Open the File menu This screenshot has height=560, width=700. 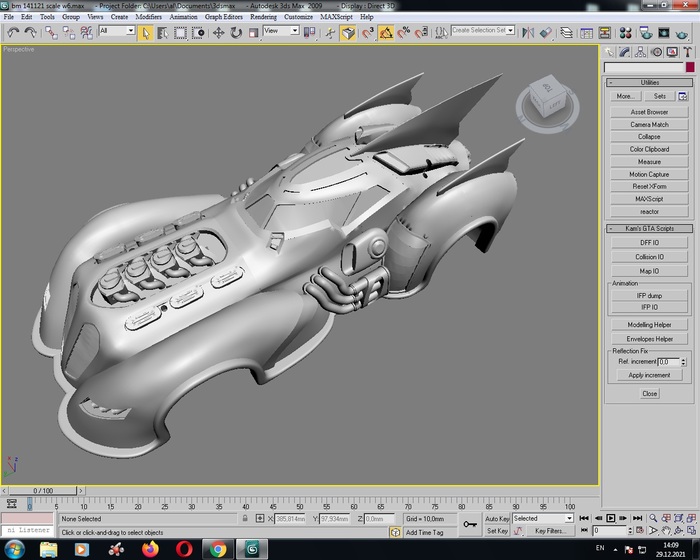(x=8, y=17)
